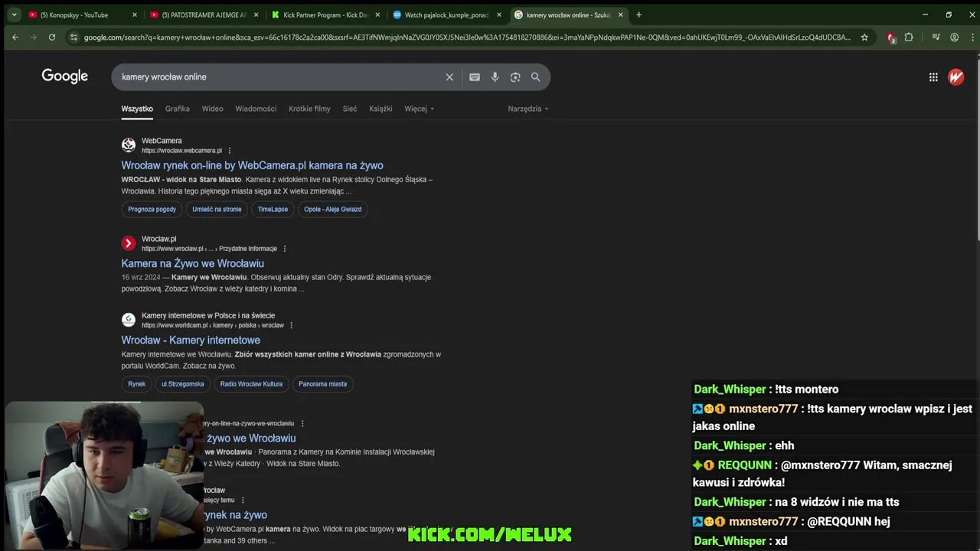The image size is (980, 551).
Task: Click the Panorama miasta chip
Action: [x=322, y=383]
